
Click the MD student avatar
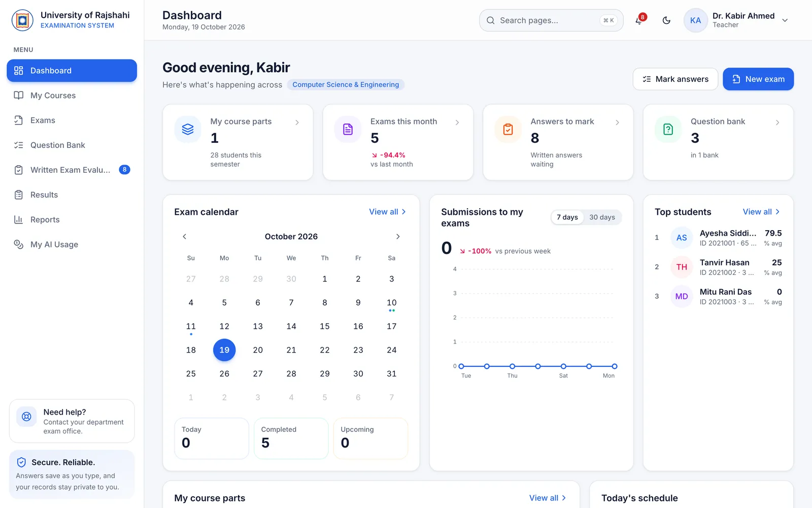[682, 297]
